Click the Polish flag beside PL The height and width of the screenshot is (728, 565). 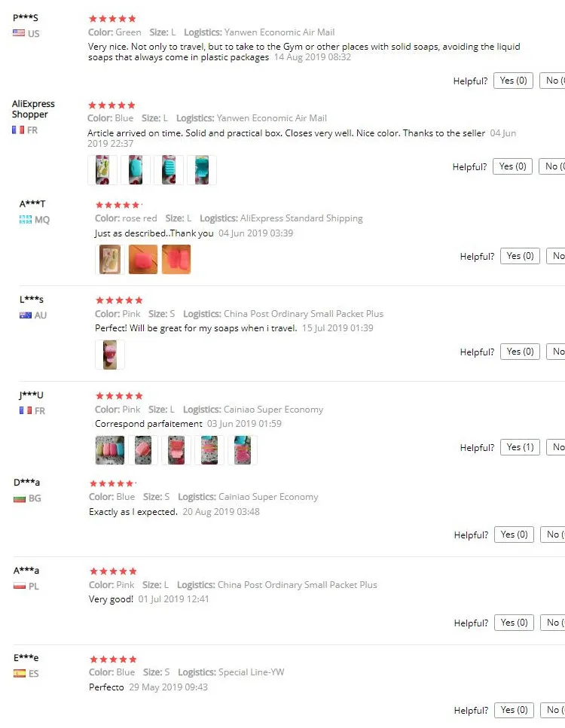pyautogui.click(x=20, y=586)
